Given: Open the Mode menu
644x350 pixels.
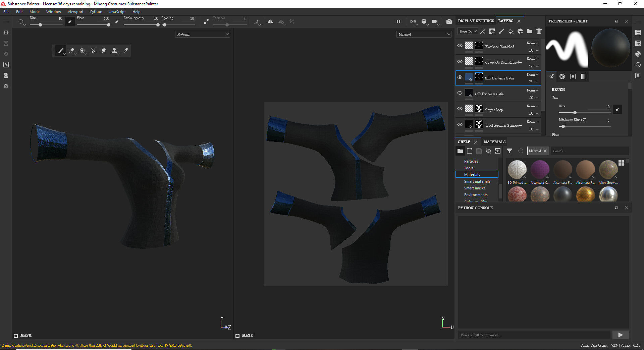Looking at the screenshot, I should [x=35, y=12].
